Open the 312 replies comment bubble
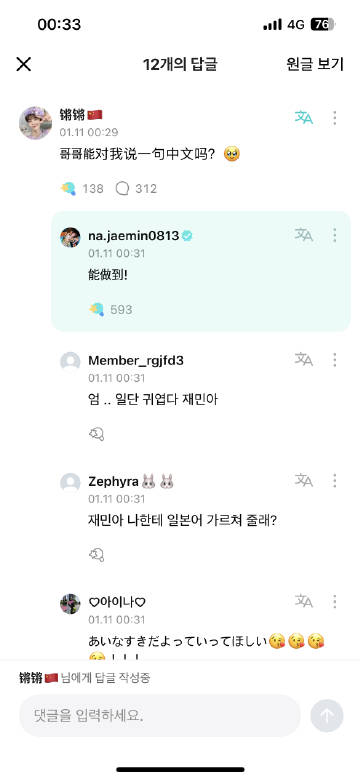 (122, 189)
